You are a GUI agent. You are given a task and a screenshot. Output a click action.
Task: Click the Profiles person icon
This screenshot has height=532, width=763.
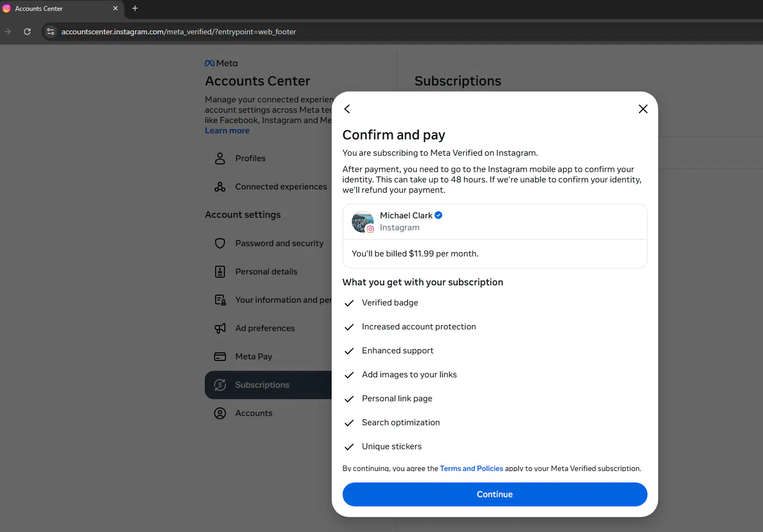pyautogui.click(x=220, y=158)
